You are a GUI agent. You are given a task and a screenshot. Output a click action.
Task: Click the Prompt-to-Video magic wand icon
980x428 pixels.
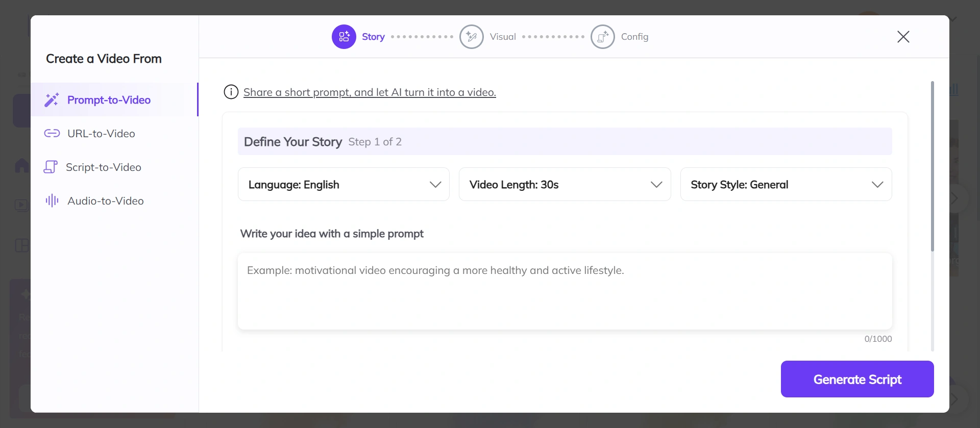[52, 100]
